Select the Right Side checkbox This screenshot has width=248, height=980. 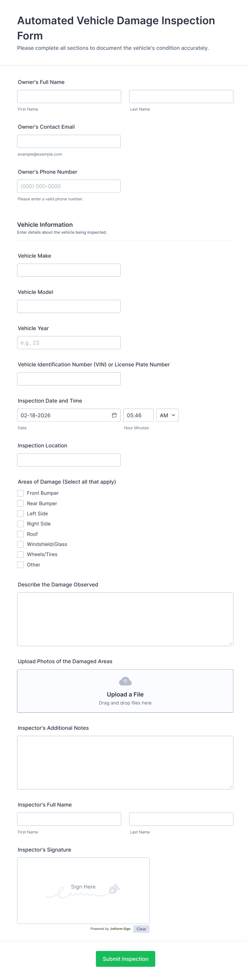pos(21,524)
